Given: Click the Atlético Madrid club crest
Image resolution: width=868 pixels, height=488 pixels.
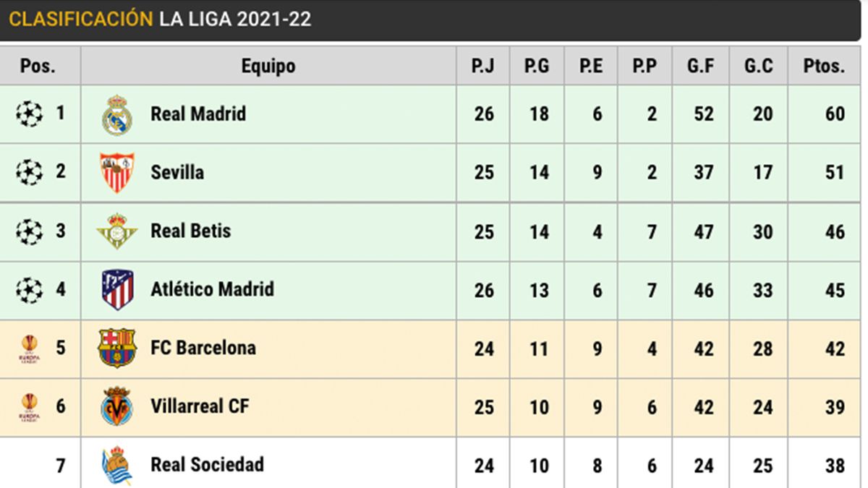Looking at the screenshot, I should pos(117,289).
